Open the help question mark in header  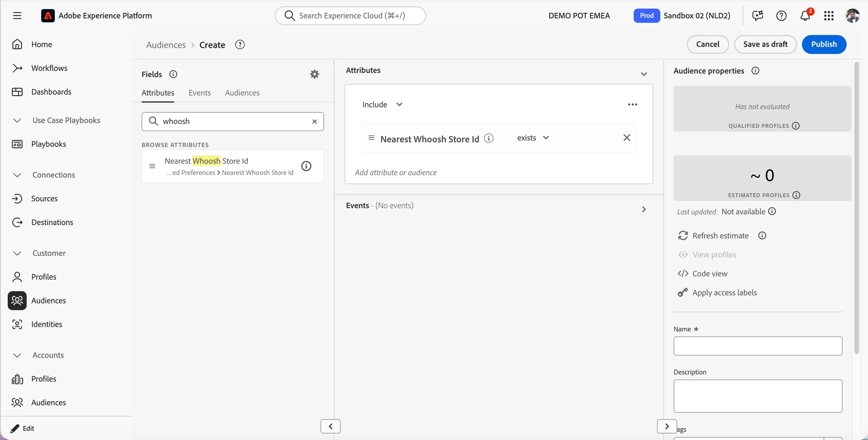tap(781, 15)
